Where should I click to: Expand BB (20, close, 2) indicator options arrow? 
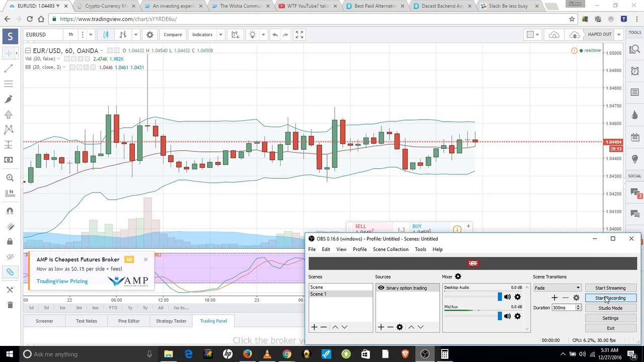(64, 67)
